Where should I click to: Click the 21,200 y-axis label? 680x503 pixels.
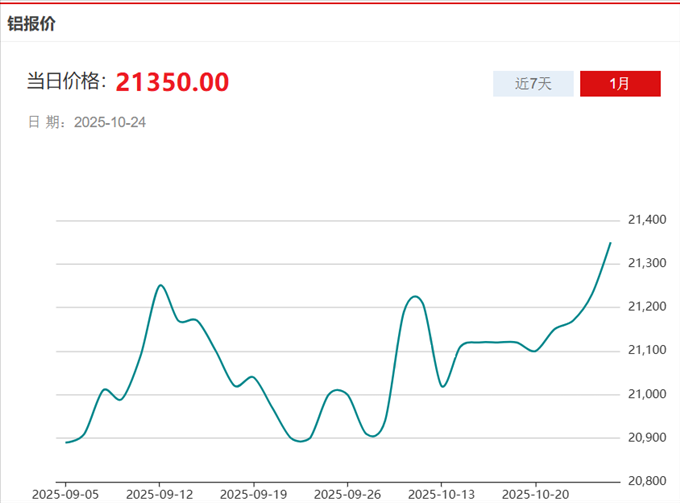[x=646, y=307]
